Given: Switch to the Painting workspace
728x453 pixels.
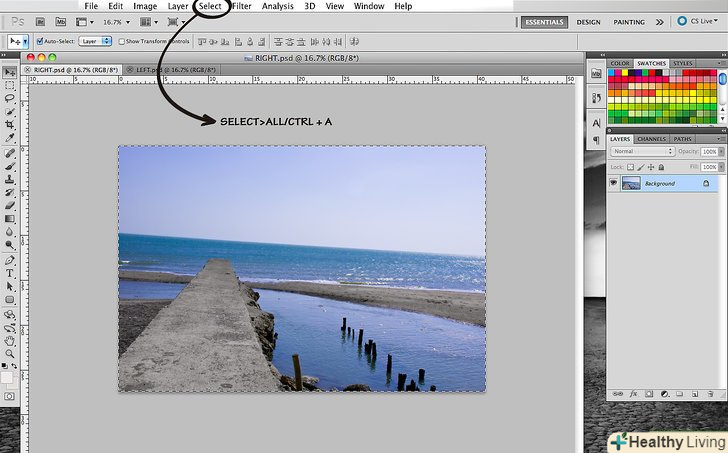Looking at the screenshot, I should tap(629, 21).
